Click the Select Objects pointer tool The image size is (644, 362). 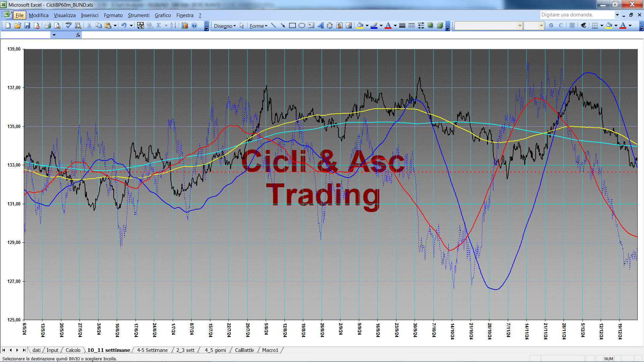(242, 26)
